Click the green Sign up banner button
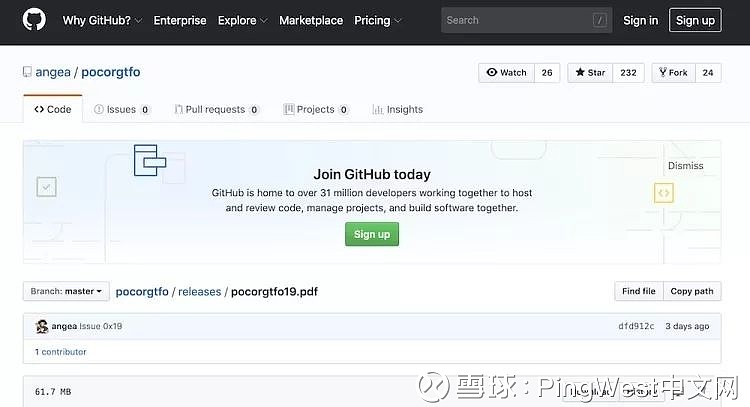The image size is (750, 407). (372, 234)
